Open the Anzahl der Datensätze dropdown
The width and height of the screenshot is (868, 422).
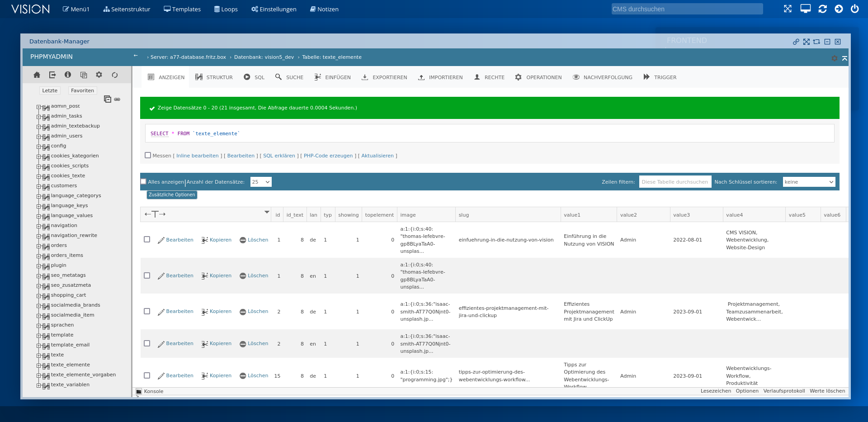click(x=261, y=182)
